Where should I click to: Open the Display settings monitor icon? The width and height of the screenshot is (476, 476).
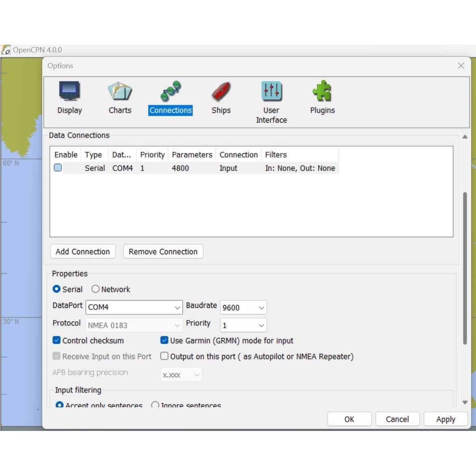click(x=69, y=91)
